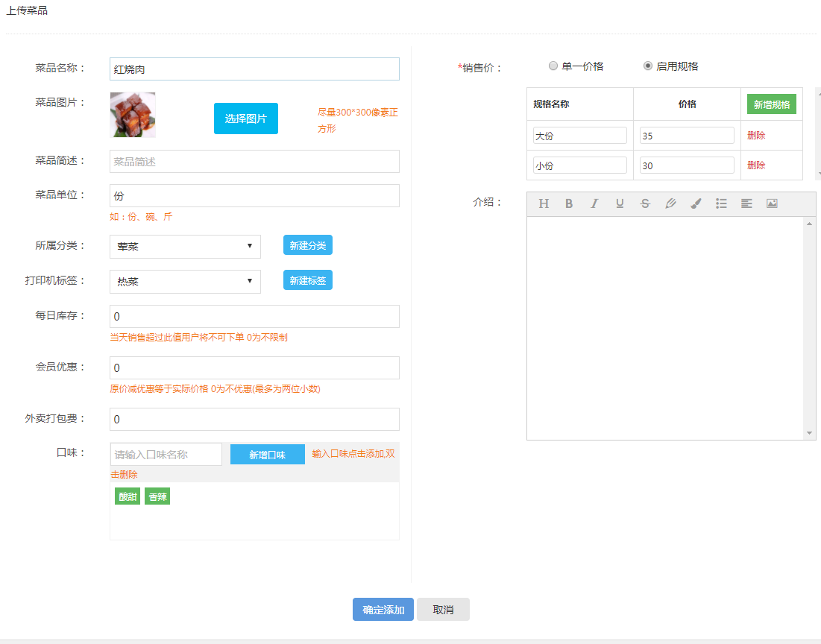The width and height of the screenshot is (821, 644).
Task: Click the green 新增规格 button
Action: pos(771,104)
